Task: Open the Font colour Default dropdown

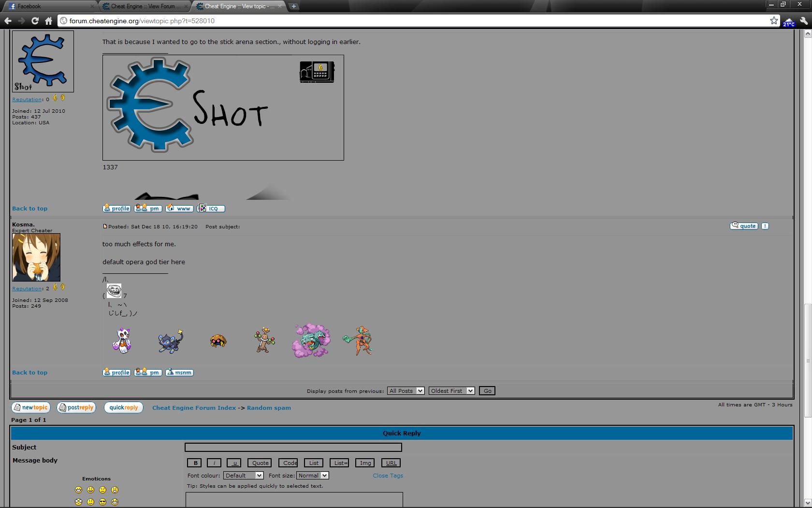Action: pyautogui.click(x=243, y=476)
